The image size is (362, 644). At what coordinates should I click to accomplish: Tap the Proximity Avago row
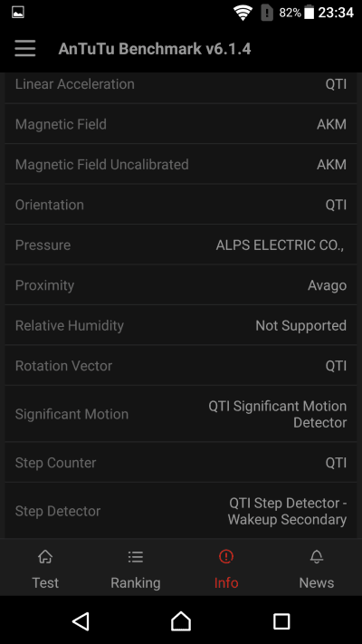(x=181, y=285)
